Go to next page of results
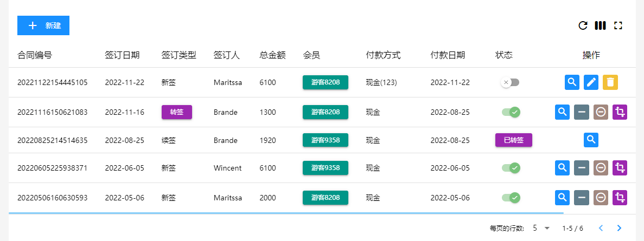Viewport: 644px width, 241px height. click(619, 228)
